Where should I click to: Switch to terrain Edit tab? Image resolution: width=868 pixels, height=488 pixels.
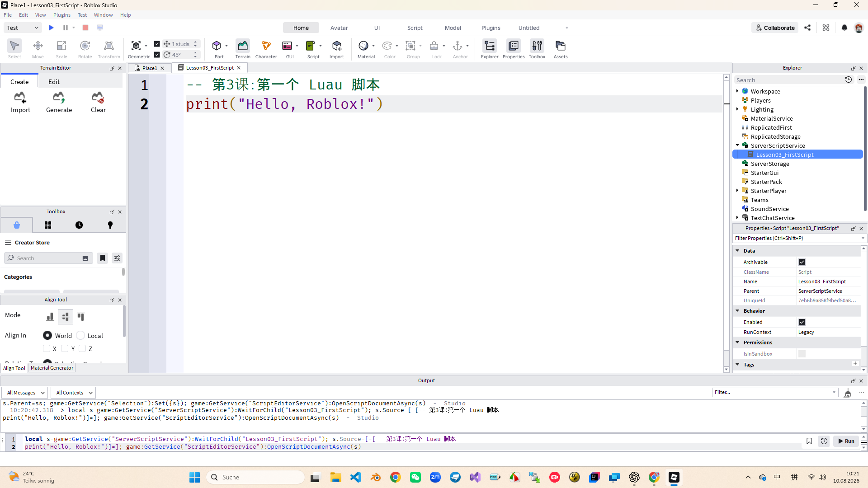coord(54,82)
